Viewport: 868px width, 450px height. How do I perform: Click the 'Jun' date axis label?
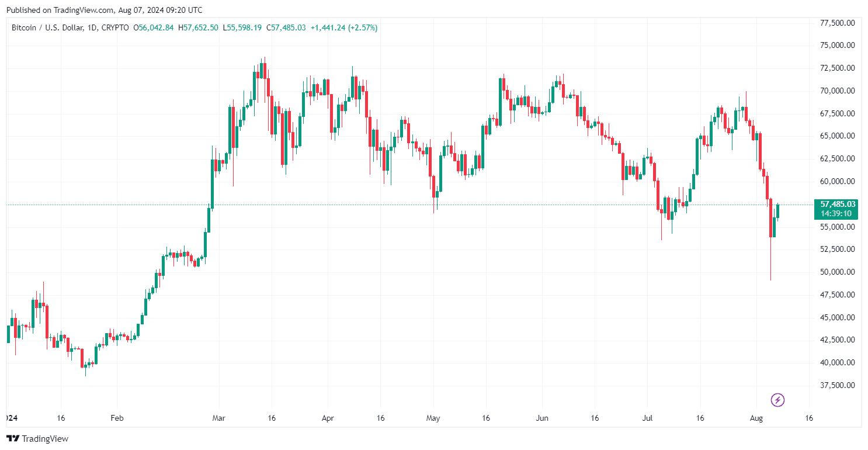pos(541,418)
